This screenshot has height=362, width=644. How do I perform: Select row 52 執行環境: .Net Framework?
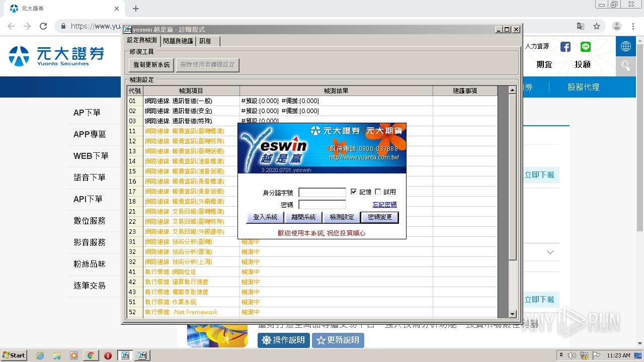point(312,312)
